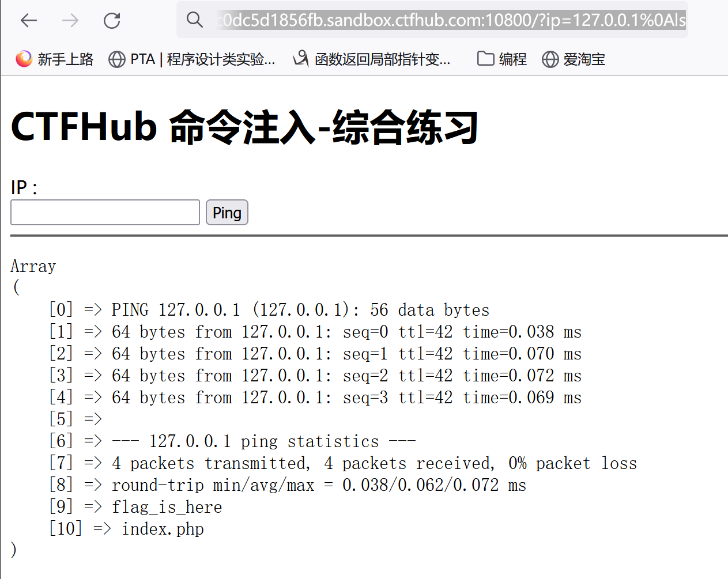
Task: Click the seq=3 time=0.069 ms line
Action: 346,398
